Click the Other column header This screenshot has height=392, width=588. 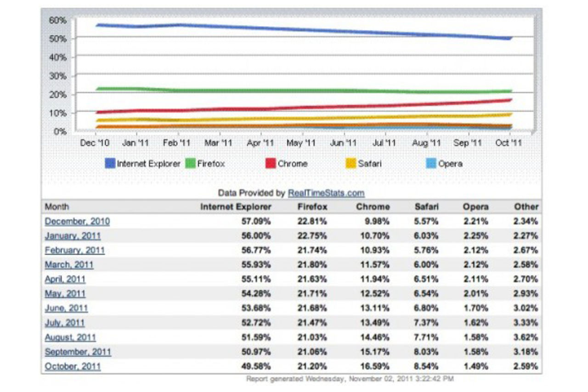coord(527,206)
